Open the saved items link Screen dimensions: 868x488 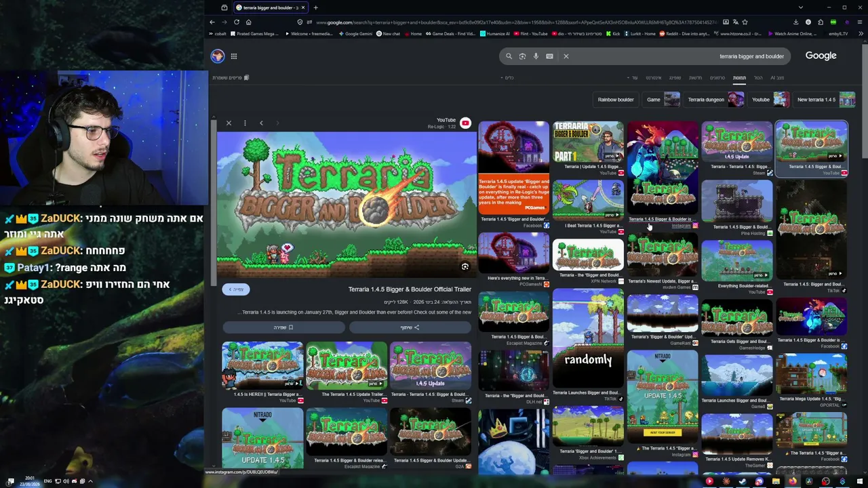point(231,78)
